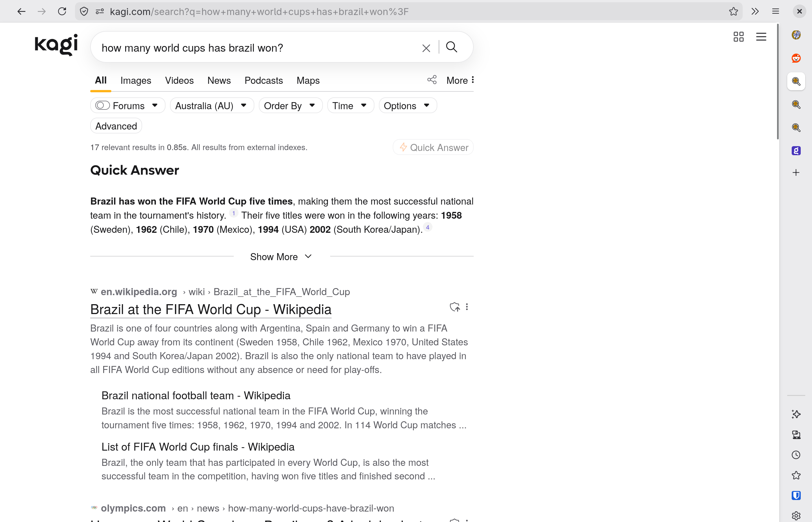Open site shield for Wikipedia result
This screenshot has height=522, width=812.
pyautogui.click(x=455, y=307)
